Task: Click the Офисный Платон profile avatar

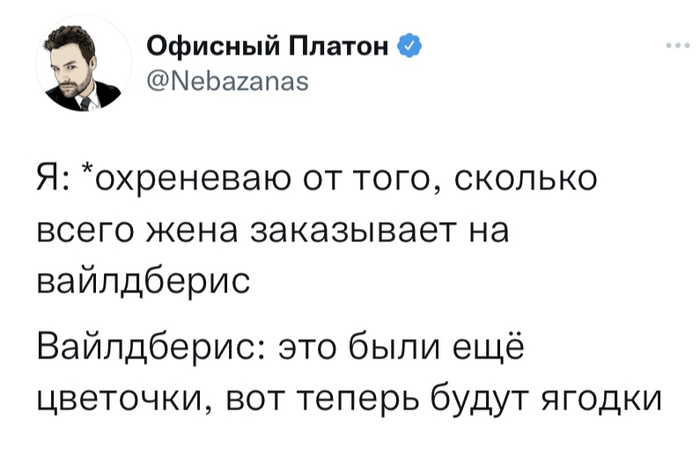Action: (x=83, y=63)
